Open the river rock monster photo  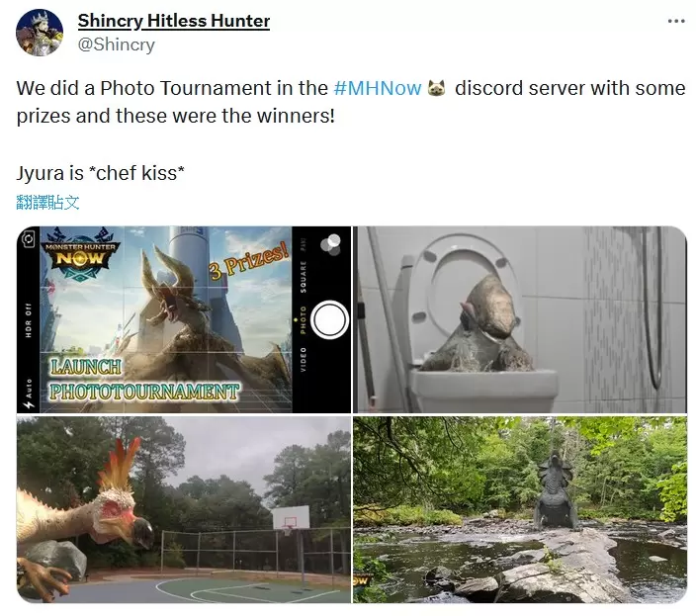(520, 509)
